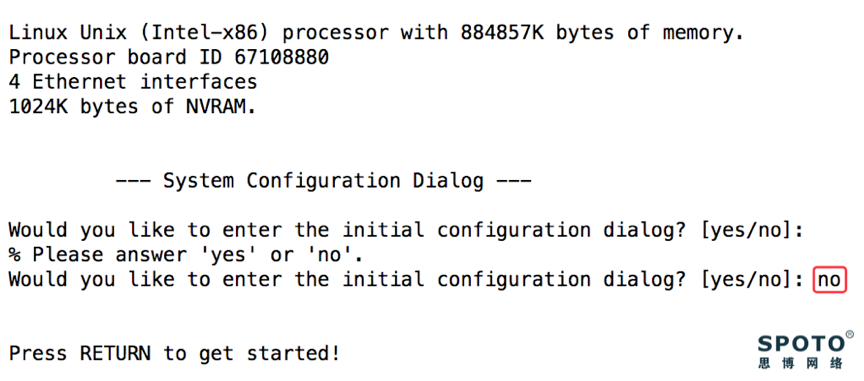
Task: Click the second '[yes/no]:' prompt before 'no'
Action: pos(753,280)
